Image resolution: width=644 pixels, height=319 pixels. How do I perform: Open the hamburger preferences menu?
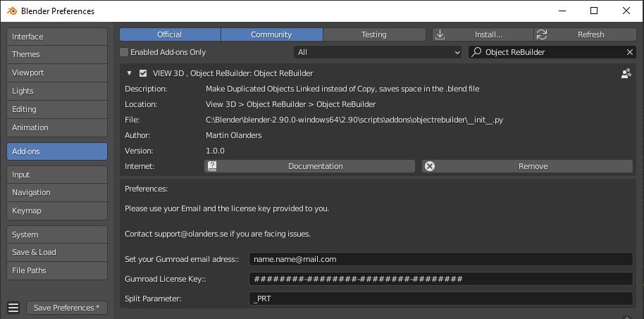(13, 308)
